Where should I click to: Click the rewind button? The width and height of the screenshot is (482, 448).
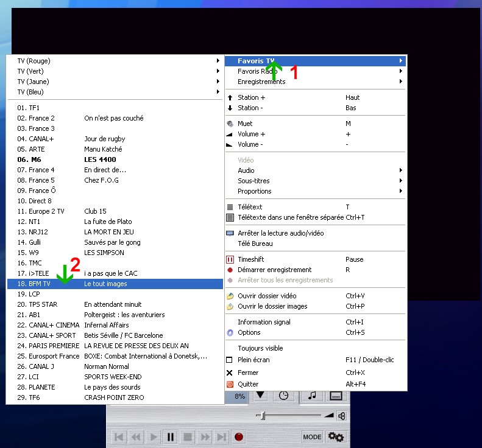136,437
